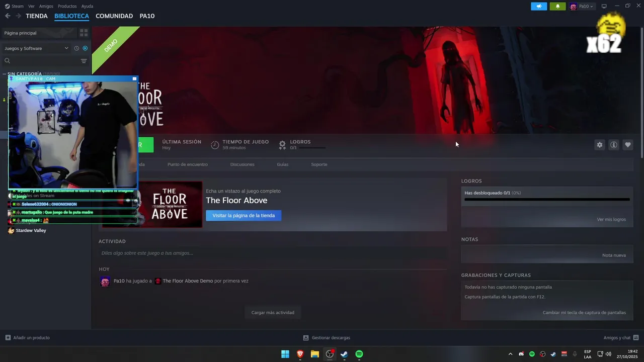Click the ESP LAA language indicator
This screenshot has width=644, height=362.
(x=588, y=354)
